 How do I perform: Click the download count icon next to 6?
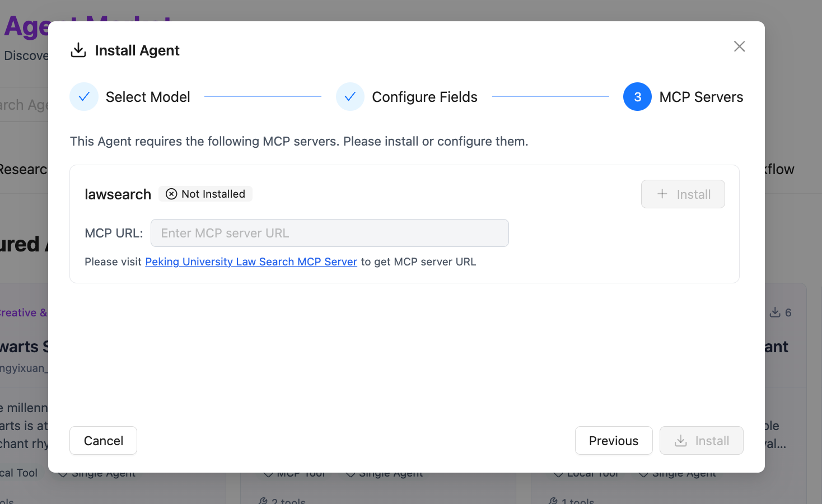tap(775, 312)
